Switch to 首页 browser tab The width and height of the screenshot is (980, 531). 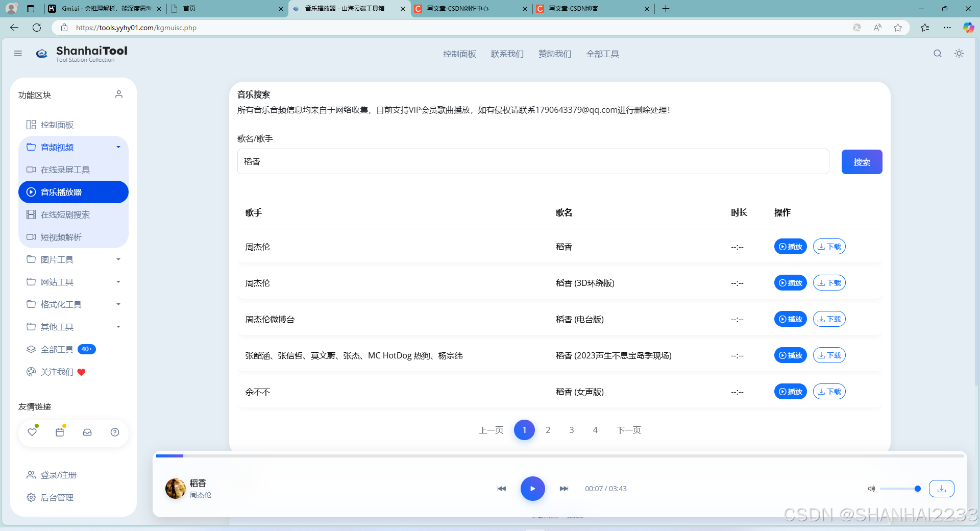pyautogui.click(x=227, y=9)
